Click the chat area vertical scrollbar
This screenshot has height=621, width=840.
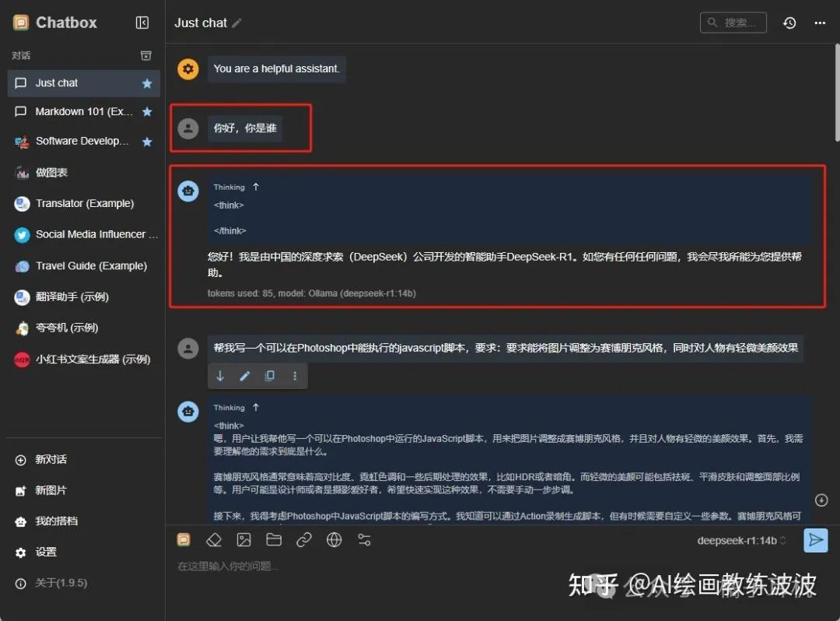tap(837, 93)
